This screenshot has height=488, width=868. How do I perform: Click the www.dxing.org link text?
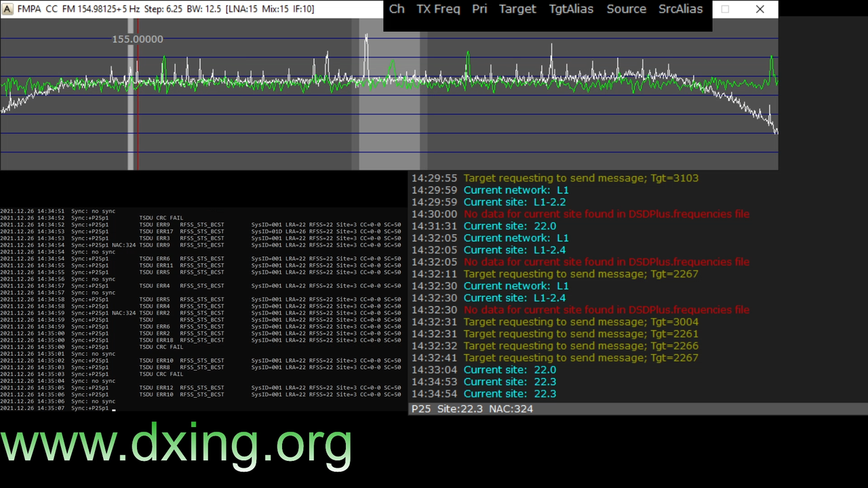tap(176, 443)
